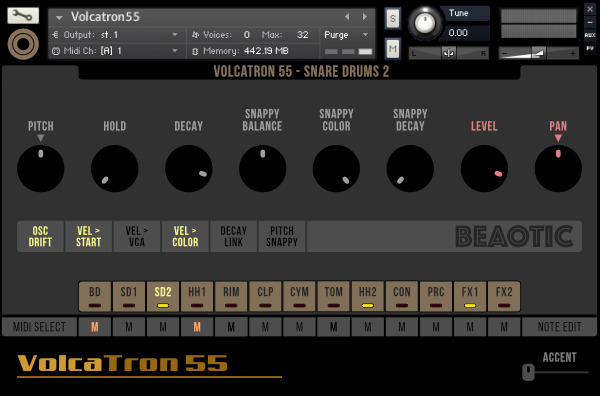Click the Snappy Balance knob
Viewport: 600px width, 396px height.
click(x=262, y=168)
